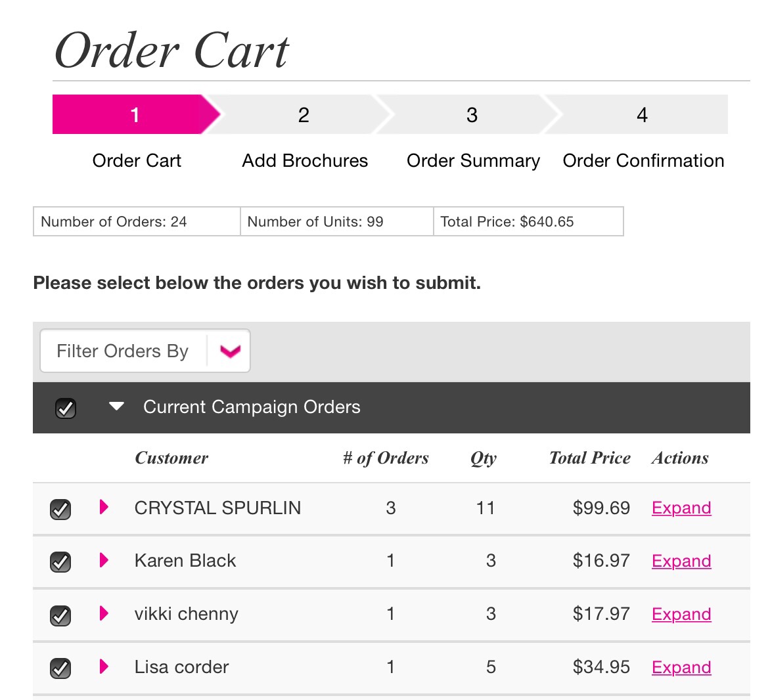Image resolution: width=770 pixels, height=700 pixels.
Task: Click the Expand link for Karen Black
Action: pyautogui.click(x=681, y=561)
